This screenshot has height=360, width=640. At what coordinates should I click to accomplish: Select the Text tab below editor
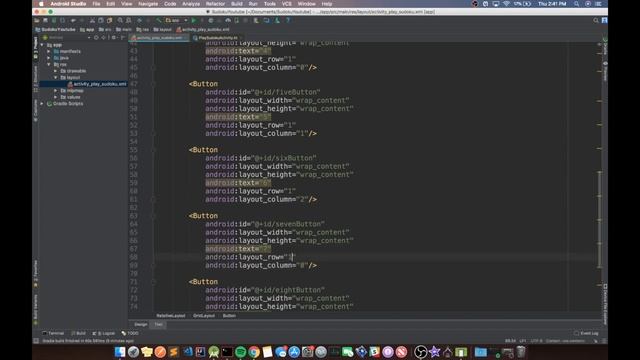pos(158,324)
